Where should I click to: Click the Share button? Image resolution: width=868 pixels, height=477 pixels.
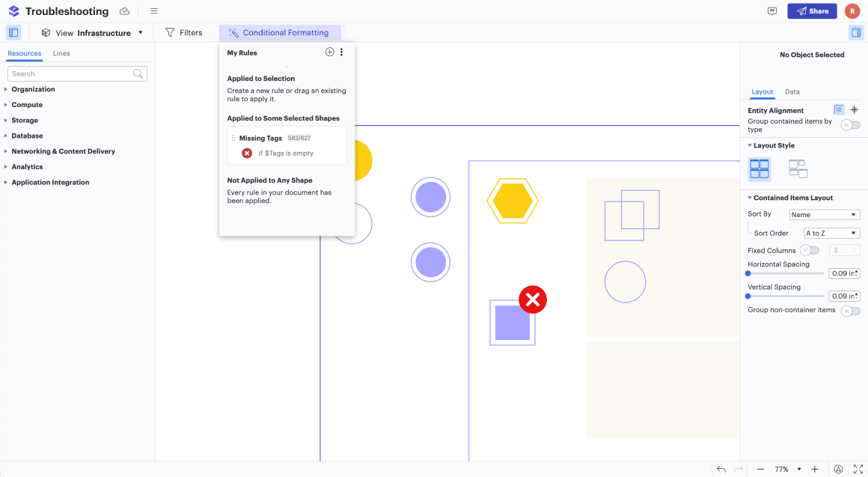click(812, 11)
